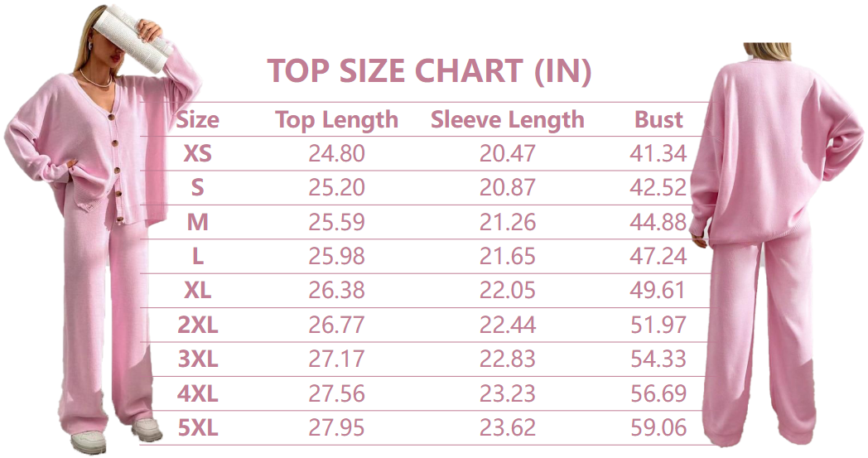This screenshot has height=458, width=868.
Task: Select the Bust column header
Action: click(658, 120)
